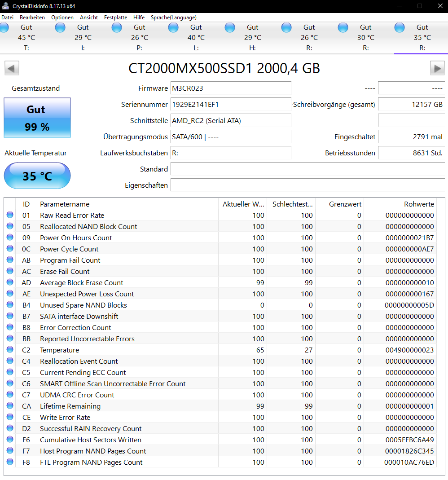Select drive P: status orb

coord(117,27)
